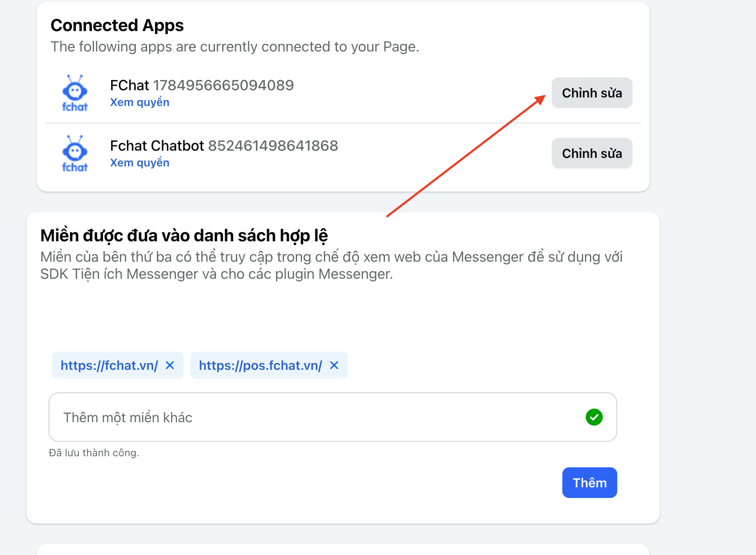Select the https://fchat.vn/ domain chip
Screen dimensions: 756x555
pyautogui.click(x=109, y=366)
